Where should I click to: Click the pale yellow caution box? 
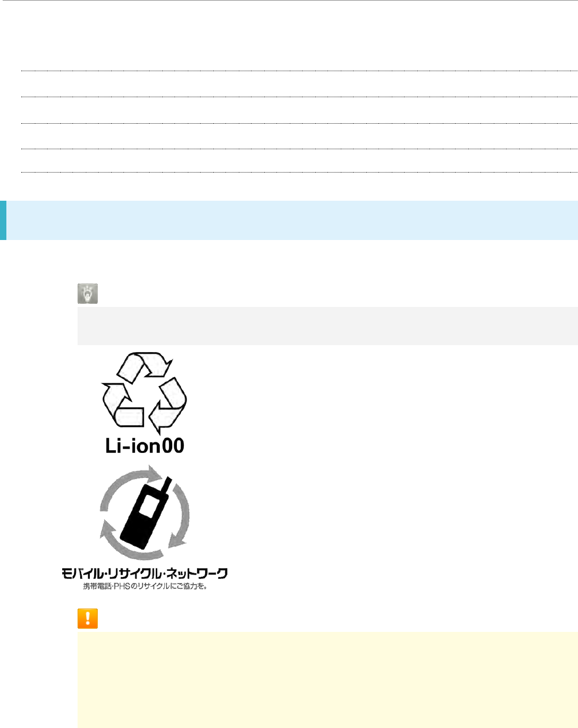pyautogui.click(x=327, y=679)
